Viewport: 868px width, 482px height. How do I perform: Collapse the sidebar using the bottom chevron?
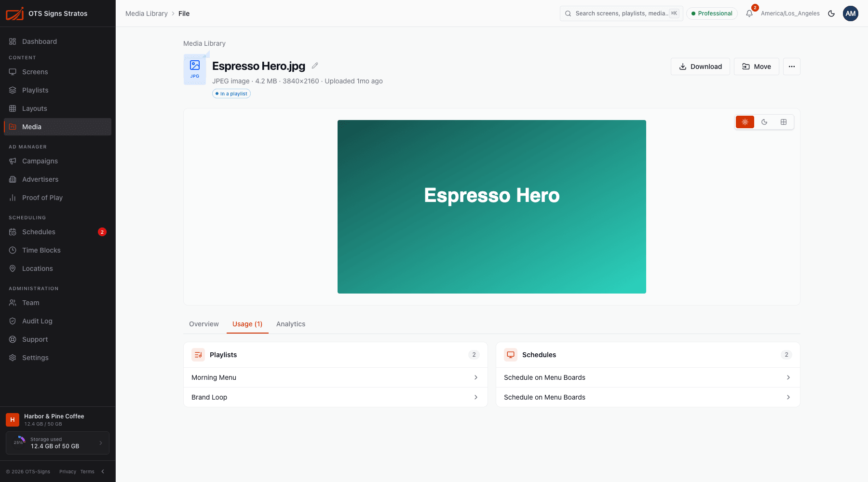pos(103,471)
